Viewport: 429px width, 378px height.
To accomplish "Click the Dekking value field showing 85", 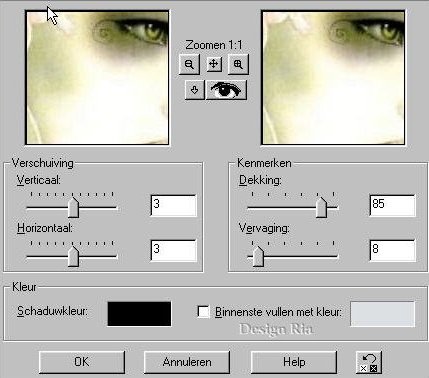I will (393, 205).
